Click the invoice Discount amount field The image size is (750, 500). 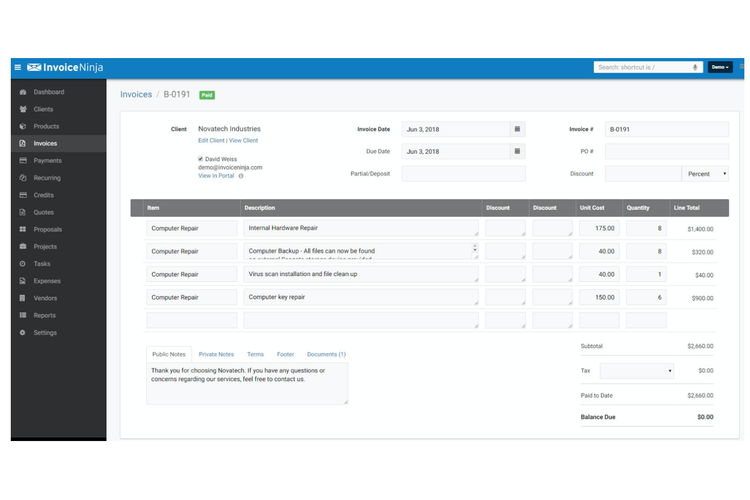coord(643,174)
